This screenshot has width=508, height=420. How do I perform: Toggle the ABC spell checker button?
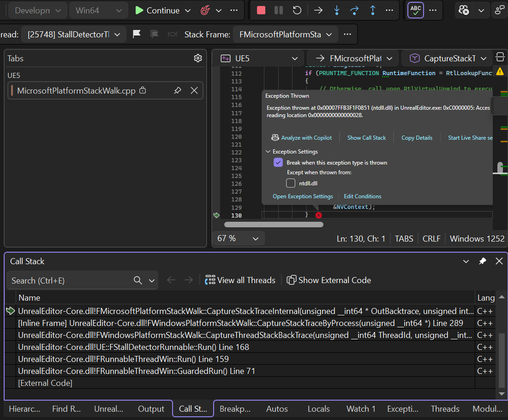pyautogui.click(x=416, y=10)
